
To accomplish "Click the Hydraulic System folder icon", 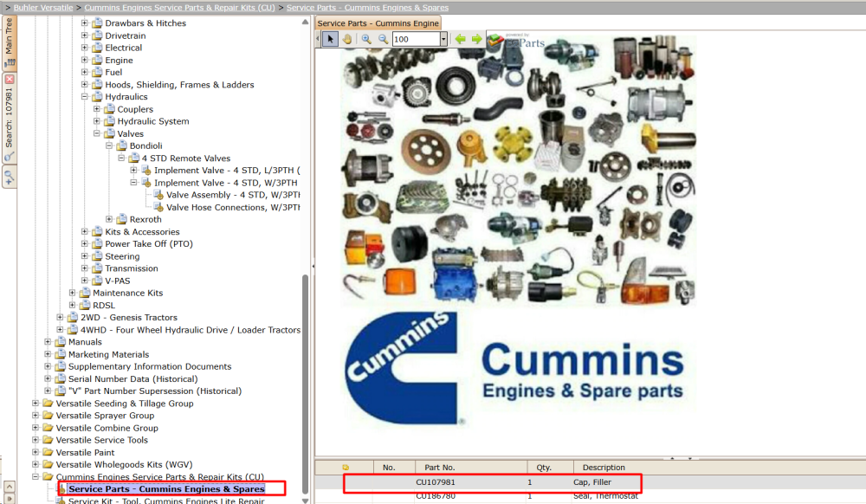I will click(109, 121).
